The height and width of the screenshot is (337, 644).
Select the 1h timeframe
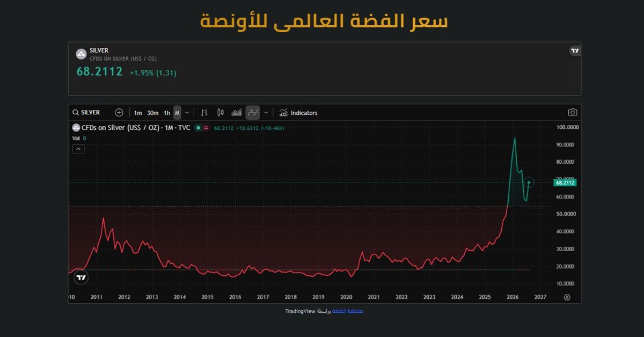click(x=167, y=113)
